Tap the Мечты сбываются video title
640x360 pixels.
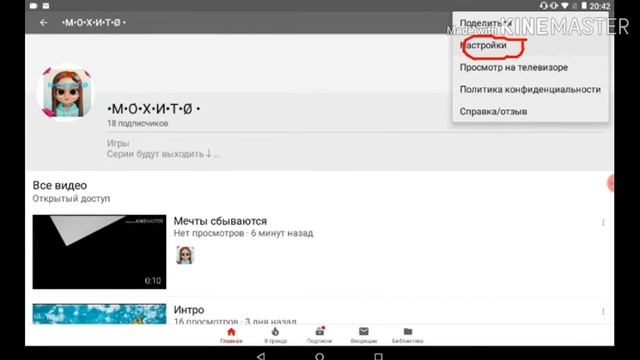tap(220, 221)
